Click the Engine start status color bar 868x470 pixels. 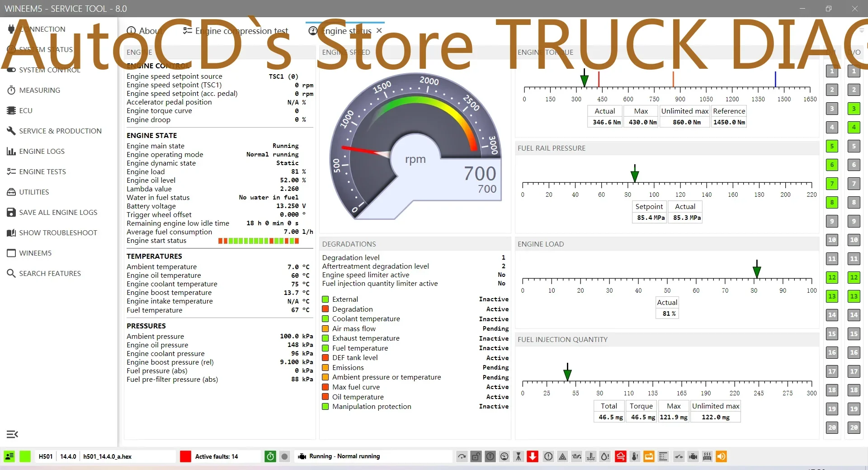259,241
